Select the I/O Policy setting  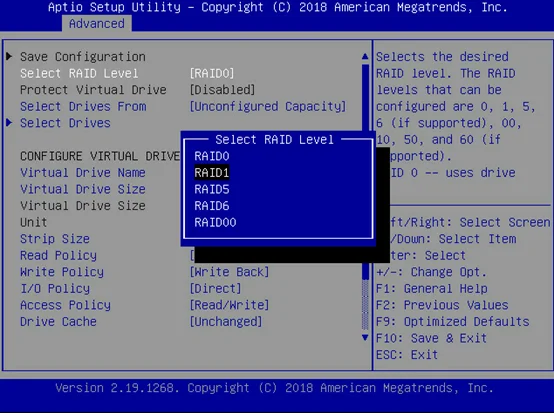tap(55, 289)
